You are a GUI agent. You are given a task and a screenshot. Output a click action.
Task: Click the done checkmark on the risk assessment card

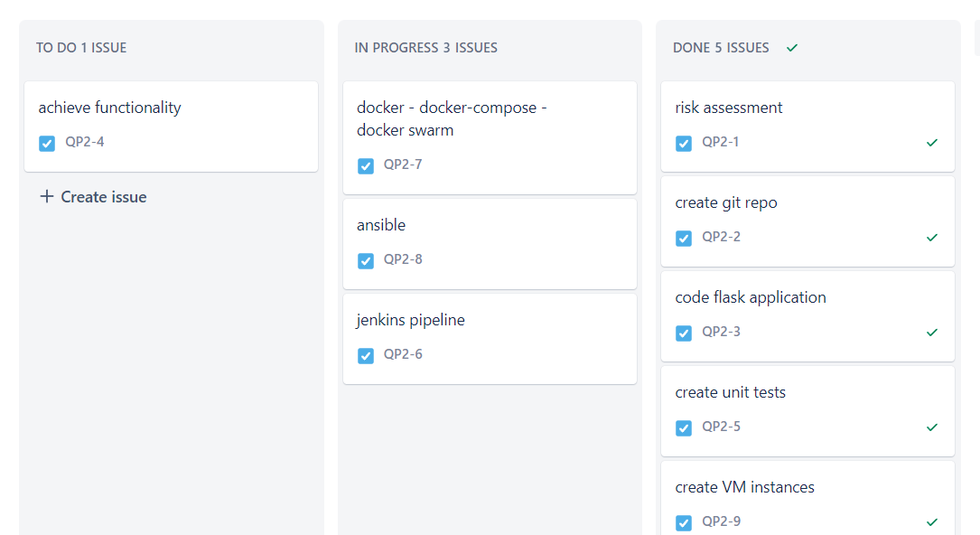pos(931,143)
